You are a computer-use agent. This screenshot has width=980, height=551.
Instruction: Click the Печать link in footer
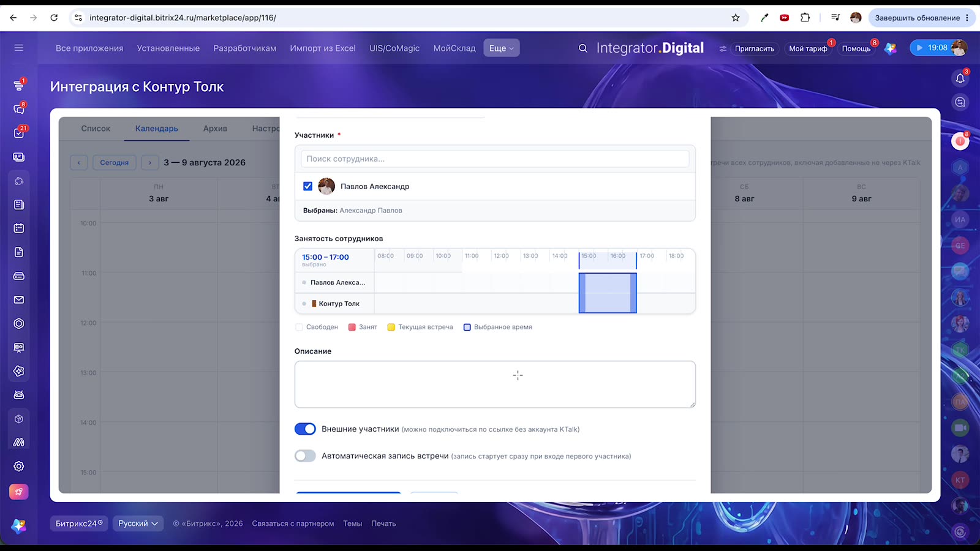(x=383, y=523)
